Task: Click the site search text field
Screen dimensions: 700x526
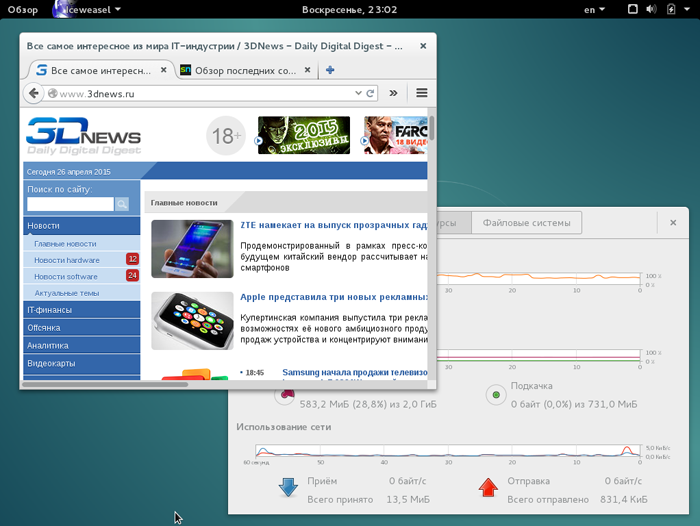Action: (x=70, y=204)
